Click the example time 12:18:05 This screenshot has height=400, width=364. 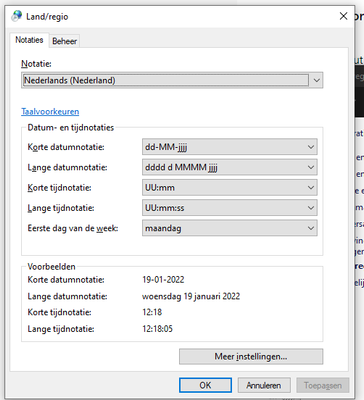coord(158,329)
